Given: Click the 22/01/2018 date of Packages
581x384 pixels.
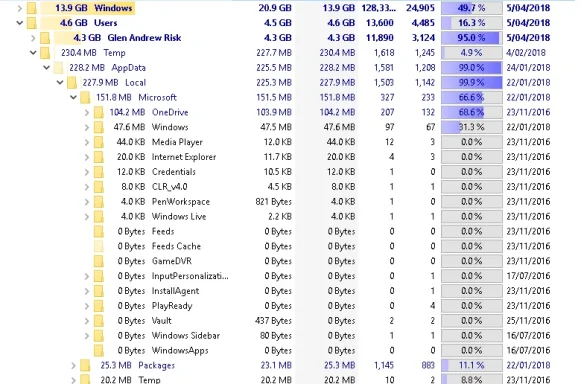Looking at the screenshot, I should 528,365.
